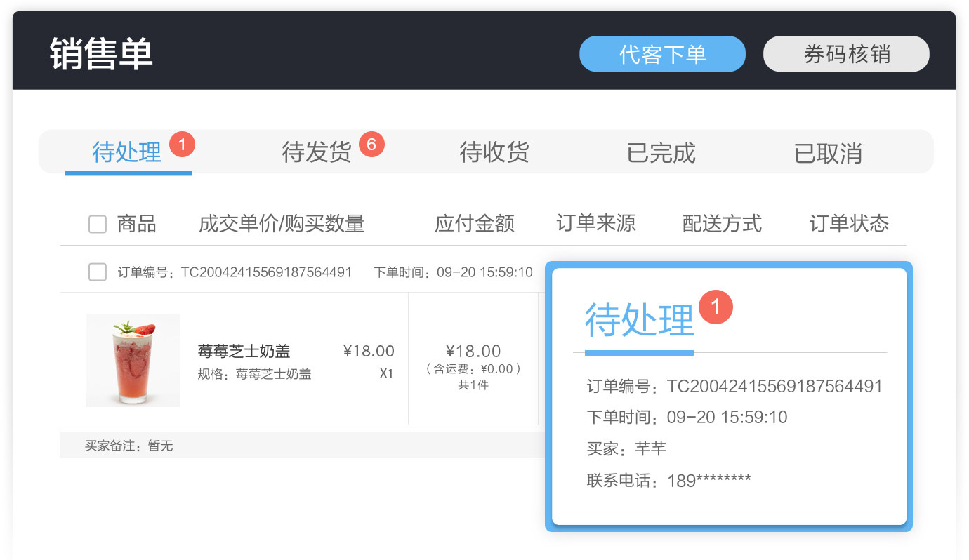Open the 已完成 orders tab
Viewport: 969px width, 560px height.
(659, 153)
